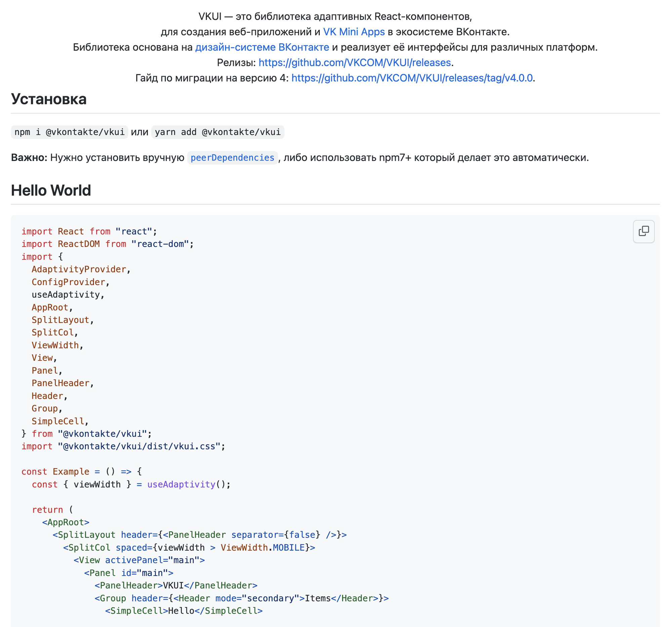
Task: Click SplitLayout in the import list
Action: point(60,320)
